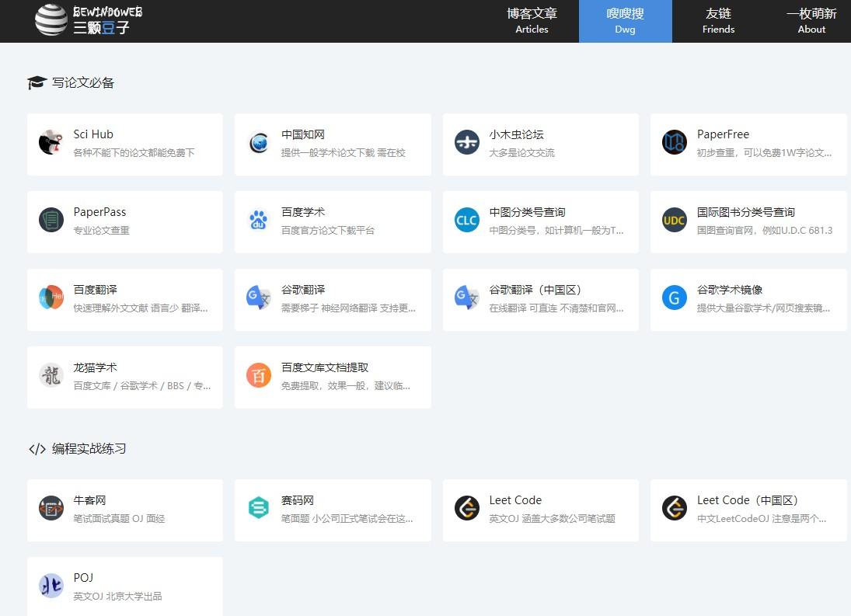
Task: Click the text 各种不能下的论文都能免费下
Action: click(134, 153)
